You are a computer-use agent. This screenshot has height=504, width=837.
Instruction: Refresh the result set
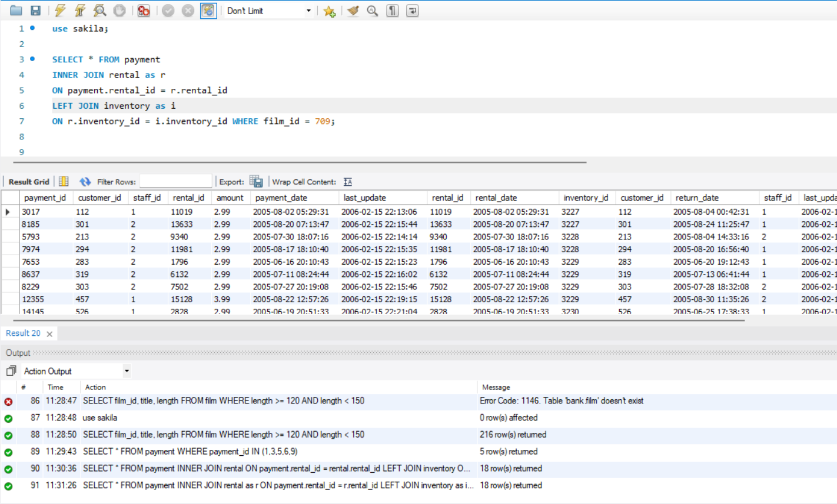pyautogui.click(x=85, y=182)
